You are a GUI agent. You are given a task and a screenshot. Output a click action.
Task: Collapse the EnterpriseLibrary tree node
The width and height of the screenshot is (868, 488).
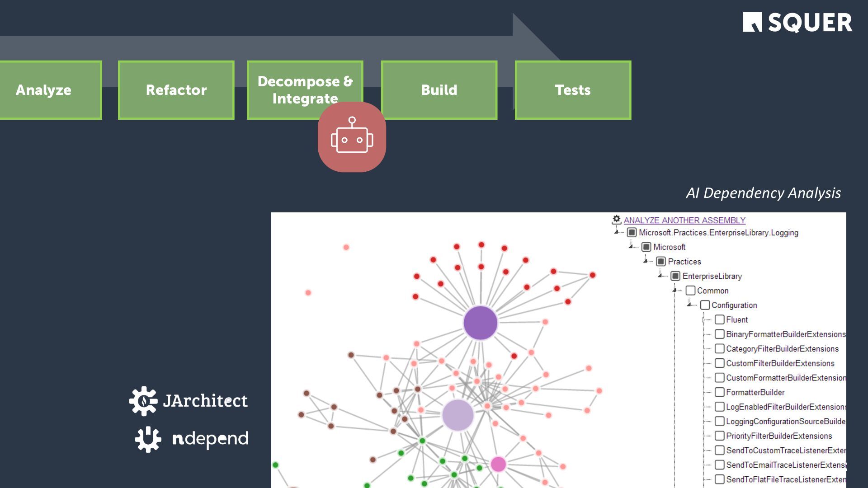point(660,276)
